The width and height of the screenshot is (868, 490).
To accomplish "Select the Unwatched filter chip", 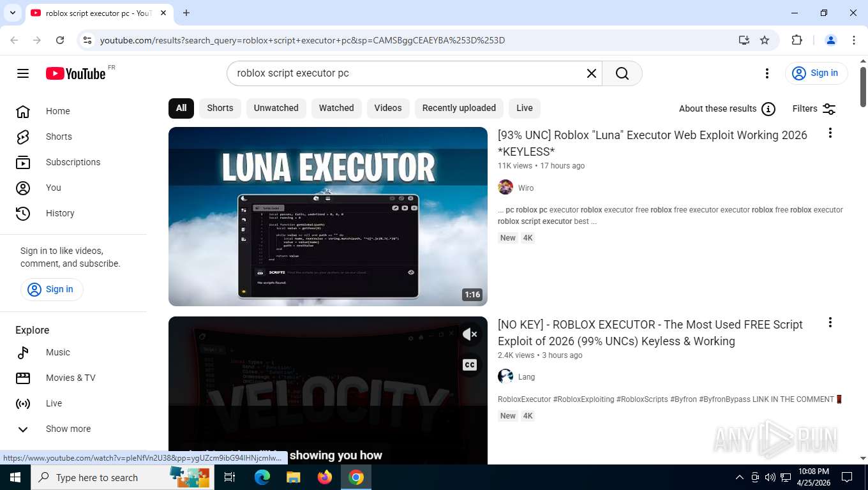I will (276, 108).
